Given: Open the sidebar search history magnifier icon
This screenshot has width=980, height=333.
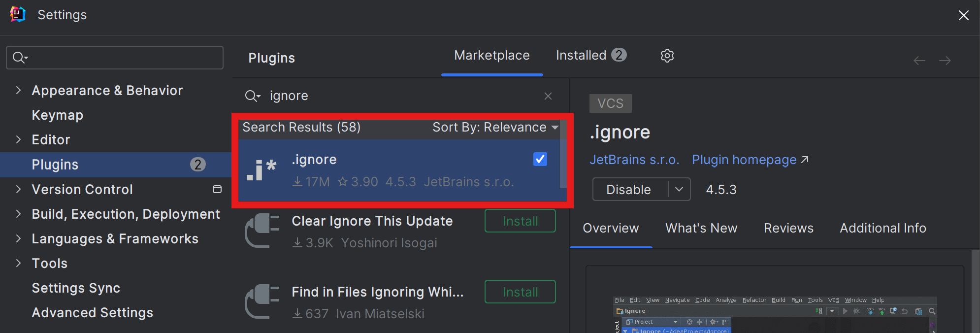Looking at the screenshot, I should coord(20,58).
